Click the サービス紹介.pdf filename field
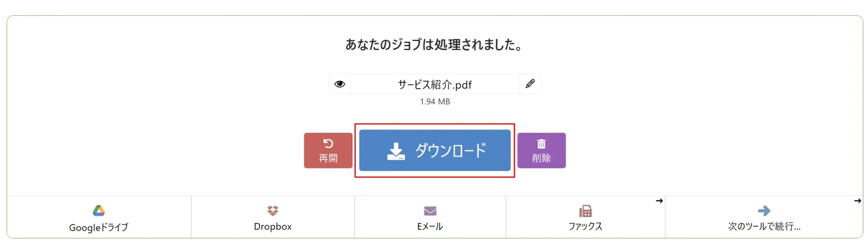The width and height of the screenshot is (868, 251). click(434, 84)
